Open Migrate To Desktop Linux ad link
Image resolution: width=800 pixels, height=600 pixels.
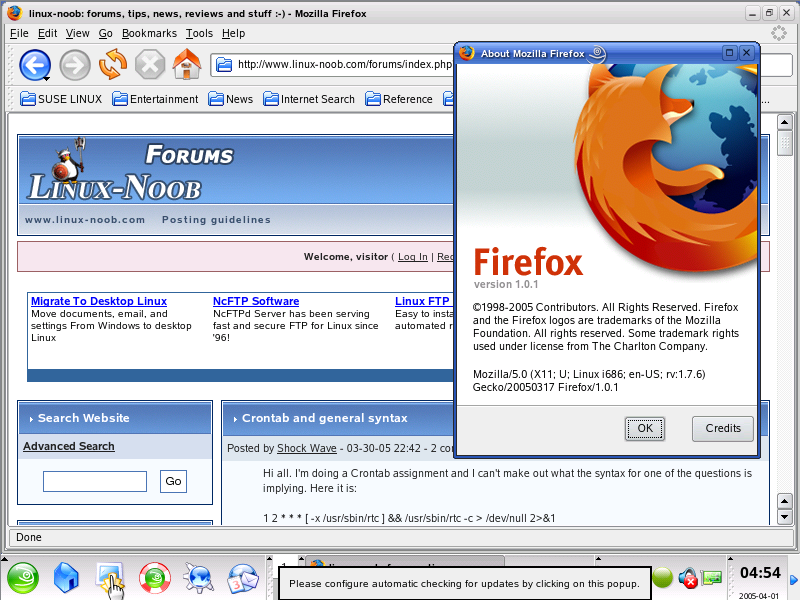pyautogui.click(x=98, y=301)
